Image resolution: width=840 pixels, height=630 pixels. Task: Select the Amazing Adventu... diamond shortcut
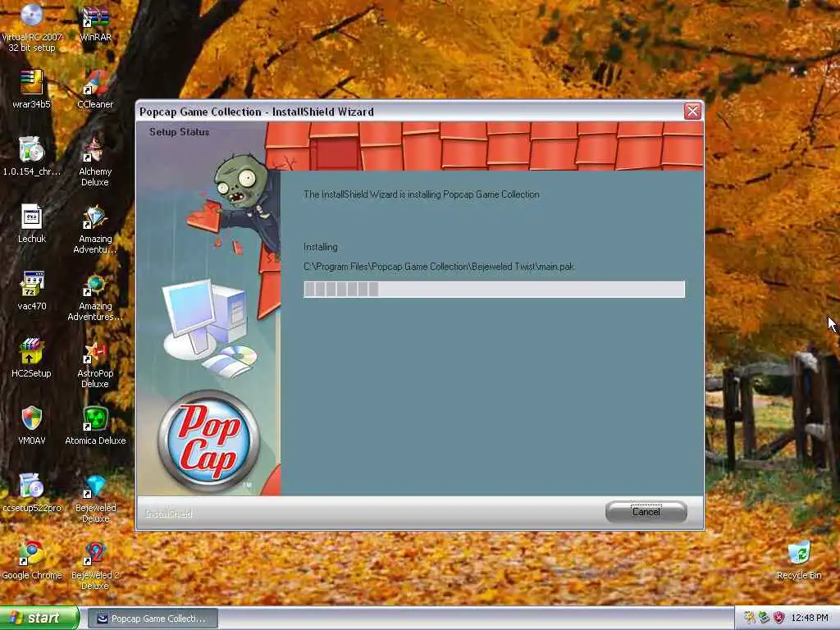click(x=95, y=230)
